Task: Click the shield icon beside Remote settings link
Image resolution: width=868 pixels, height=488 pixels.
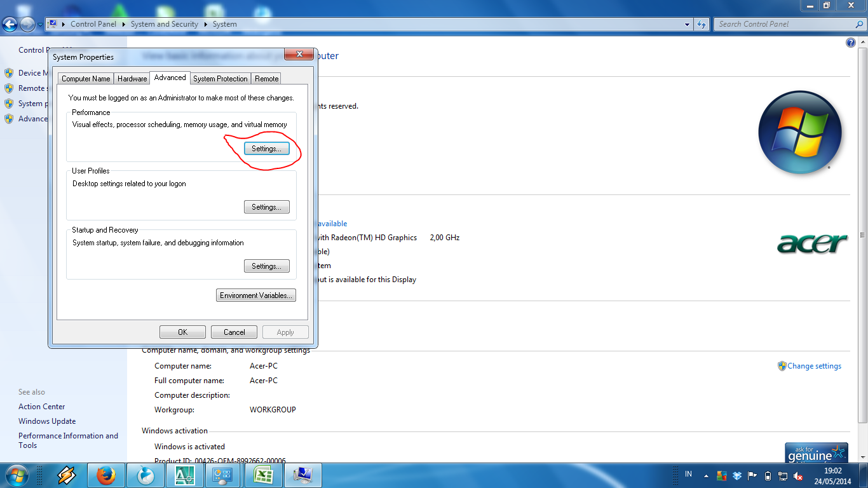Action: tap(9, 88)
